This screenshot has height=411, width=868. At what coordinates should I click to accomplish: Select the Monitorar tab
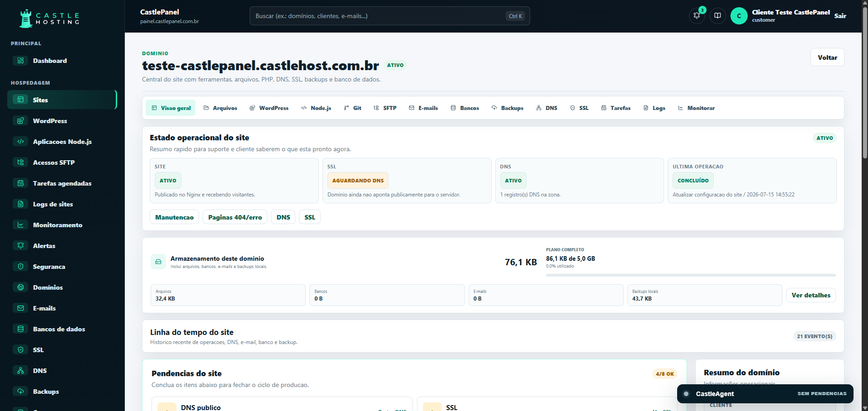697,108
